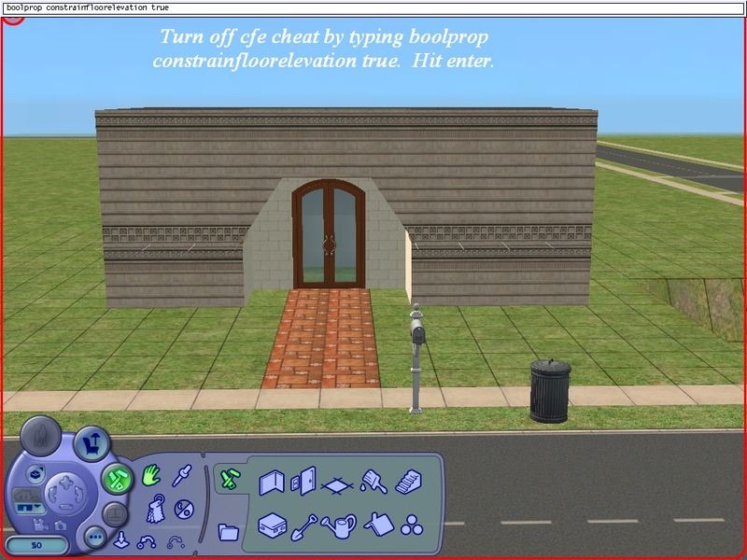Click into the cheat console text field
The height and width of the screenshot is (560, 747).
point(373,7)
